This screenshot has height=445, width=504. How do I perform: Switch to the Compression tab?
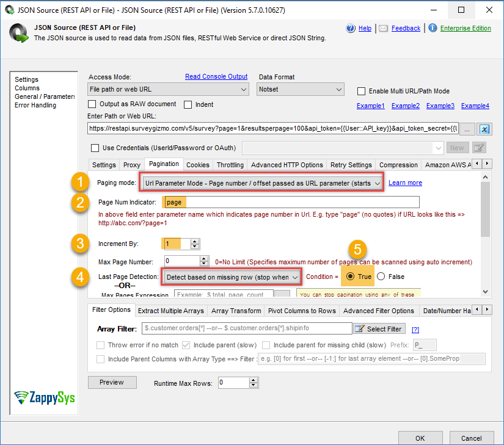point(398,165)
